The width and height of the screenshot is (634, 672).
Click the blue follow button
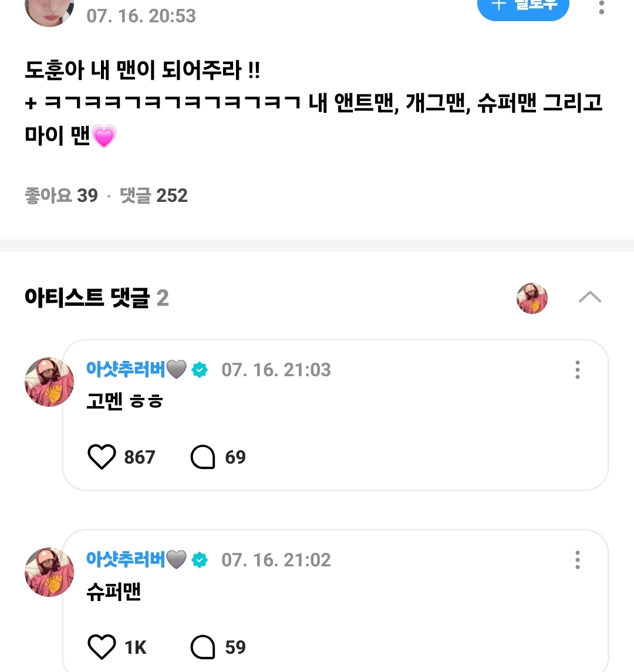coord(522,7)
